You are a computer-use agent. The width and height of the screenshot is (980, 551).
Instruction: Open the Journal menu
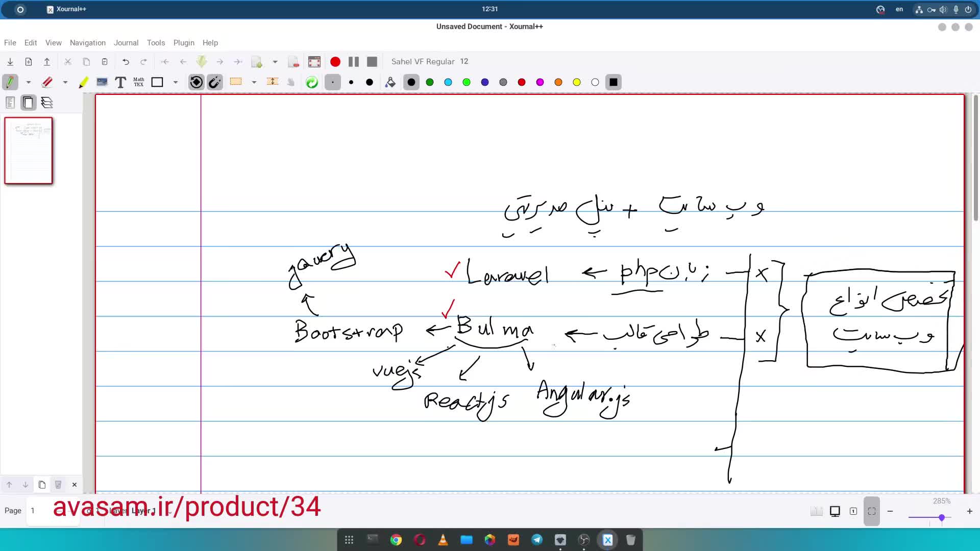[126, 43]
